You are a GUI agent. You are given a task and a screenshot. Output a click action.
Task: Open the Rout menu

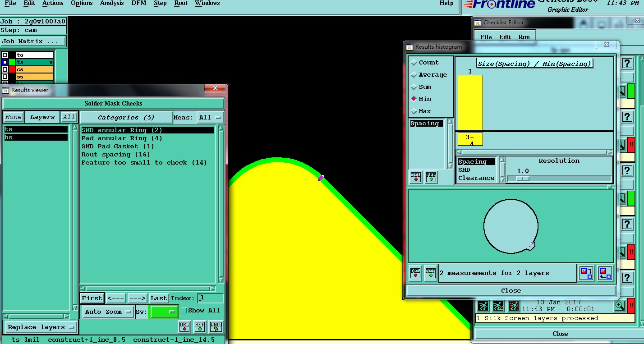[x=181, y=3]
